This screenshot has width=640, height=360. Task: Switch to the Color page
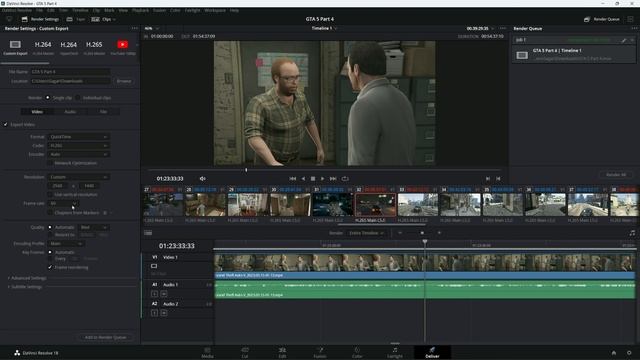pyautogui.click(x=357, y=353)
